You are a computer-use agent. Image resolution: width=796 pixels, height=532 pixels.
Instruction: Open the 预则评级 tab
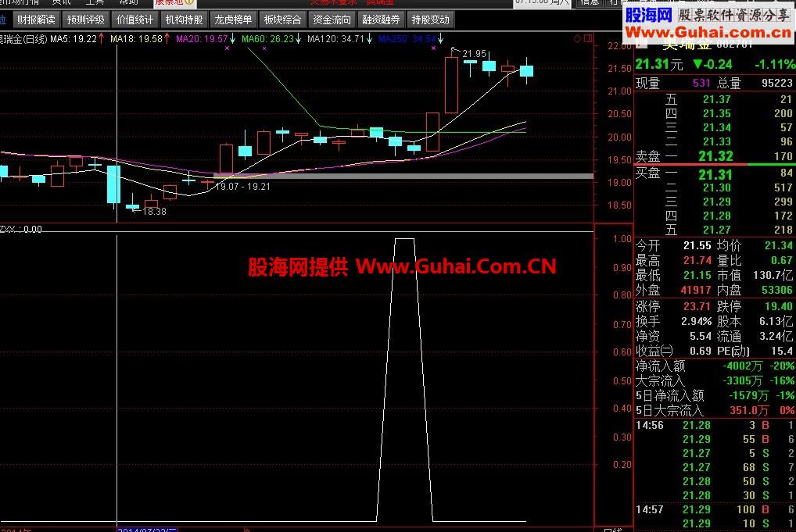(85, 20)
